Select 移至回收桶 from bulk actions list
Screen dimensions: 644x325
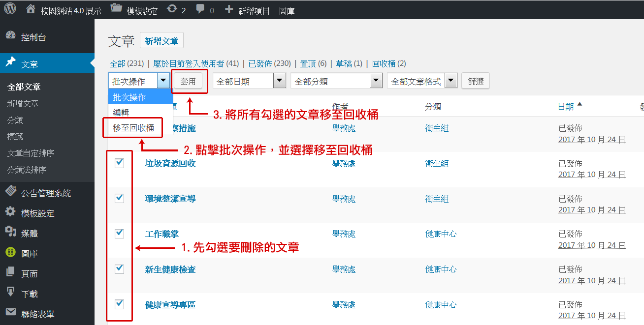click(x=133, y=128)
